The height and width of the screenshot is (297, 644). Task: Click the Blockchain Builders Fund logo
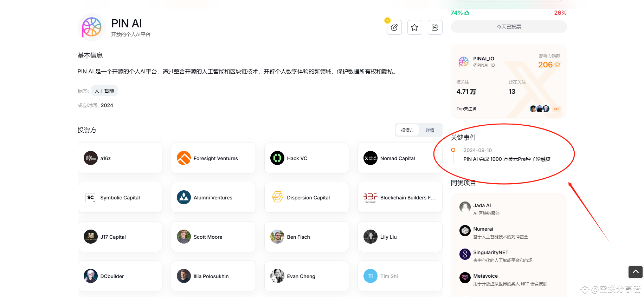coord(371,197)
